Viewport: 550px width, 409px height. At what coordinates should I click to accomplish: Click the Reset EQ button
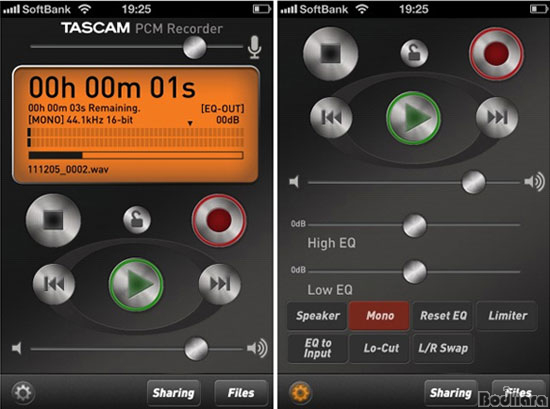443,316
